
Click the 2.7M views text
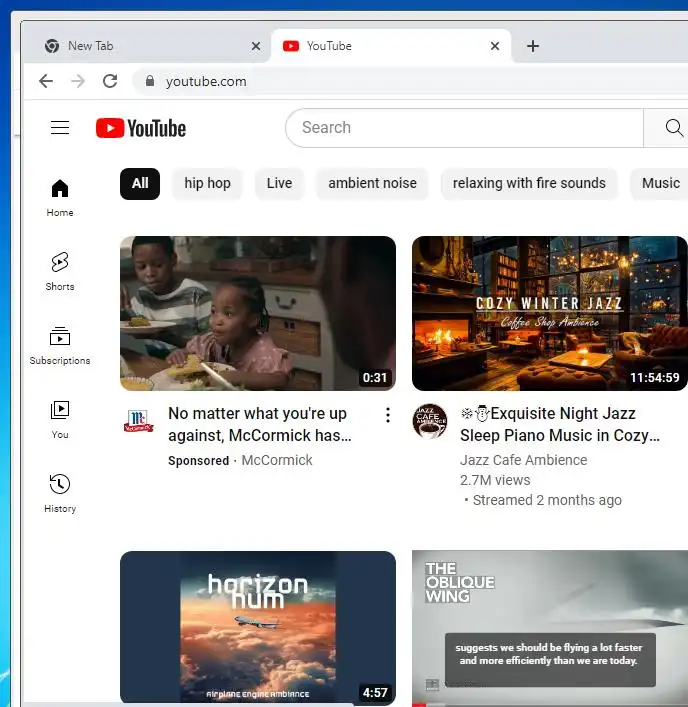click(x=495, y=480)
